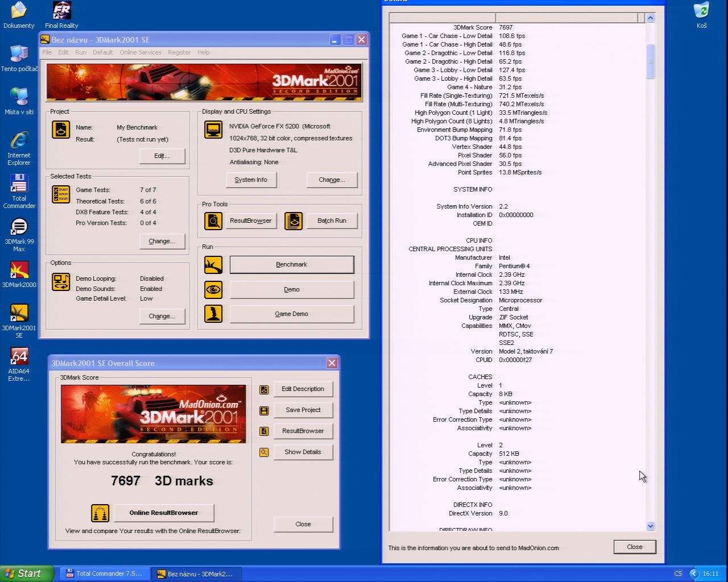Switch to Total Commander in the taskbar
The image size is (728, 582).
click(105, 574)
